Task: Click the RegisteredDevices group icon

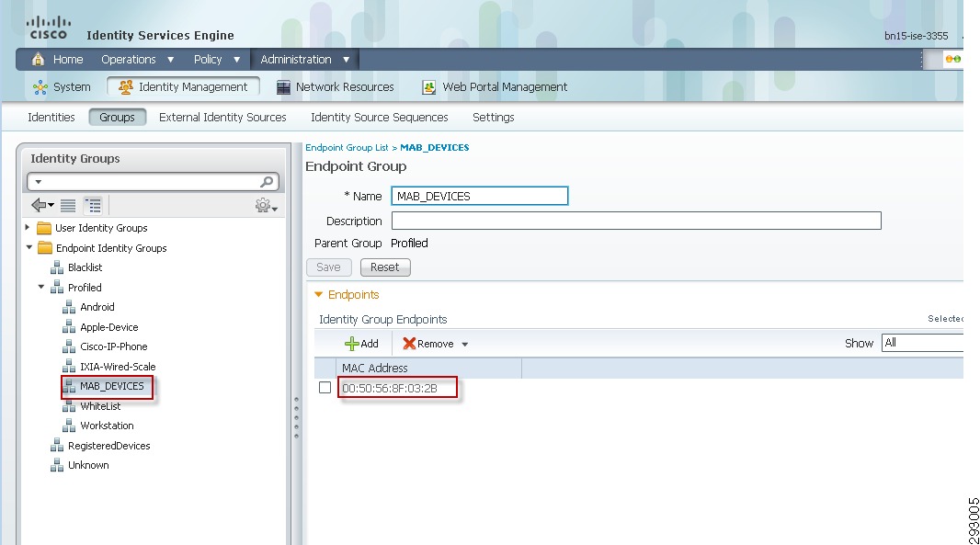Action: (57, 446)
